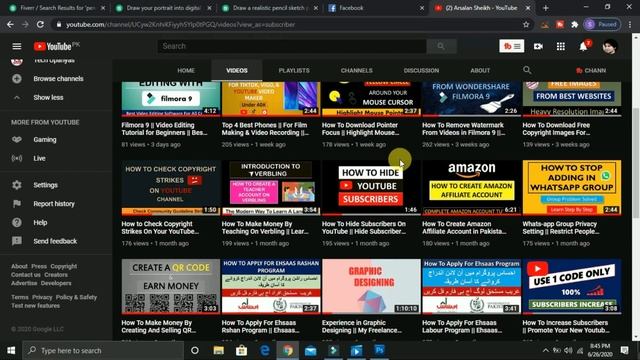Open Use 1 Code Only subscribers thumbnail
The width and height of the screenshot is (640, 360).
pyautogui.click(x=571, y=286)
